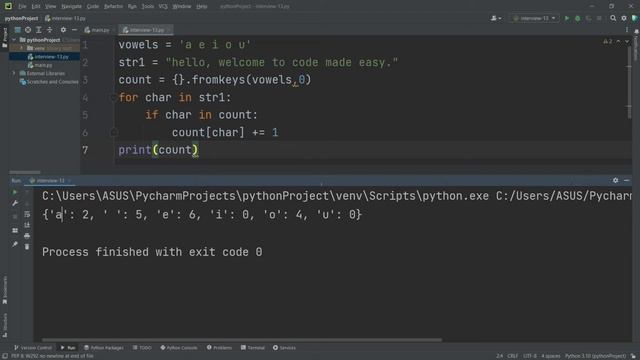Open the Refactor menu
Image resolution: width=640 pixels, height=360 pixels.
tap(113, 7)
